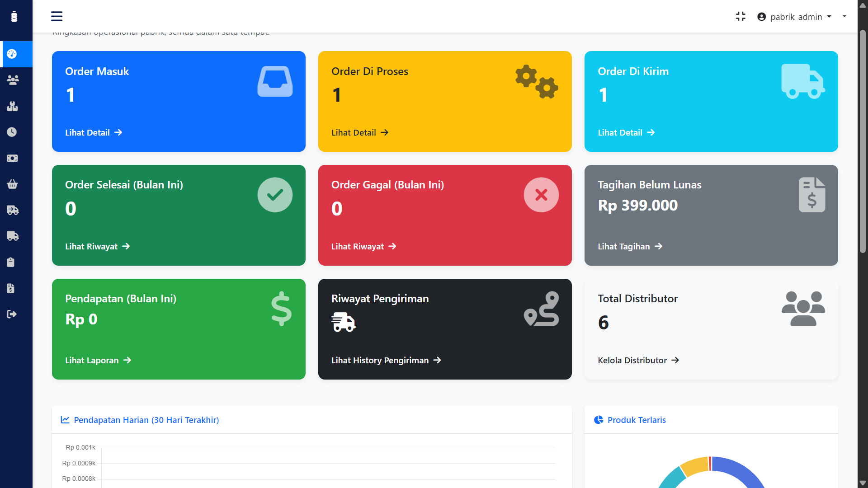Open the clock icon in the sidebar
This screenshot has height=488, width=868.
[12, 132]
